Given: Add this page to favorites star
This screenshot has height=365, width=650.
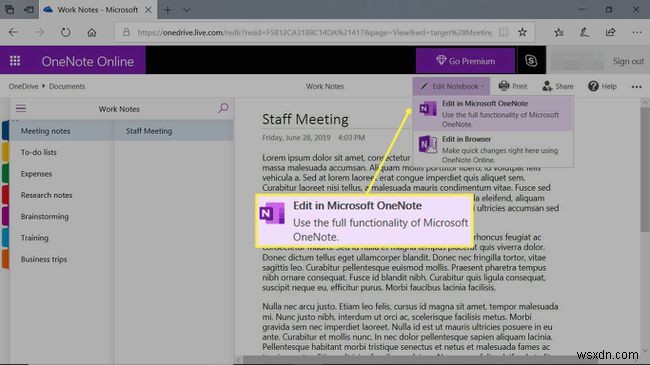Looking at the screenshot, I should [522, 32].
